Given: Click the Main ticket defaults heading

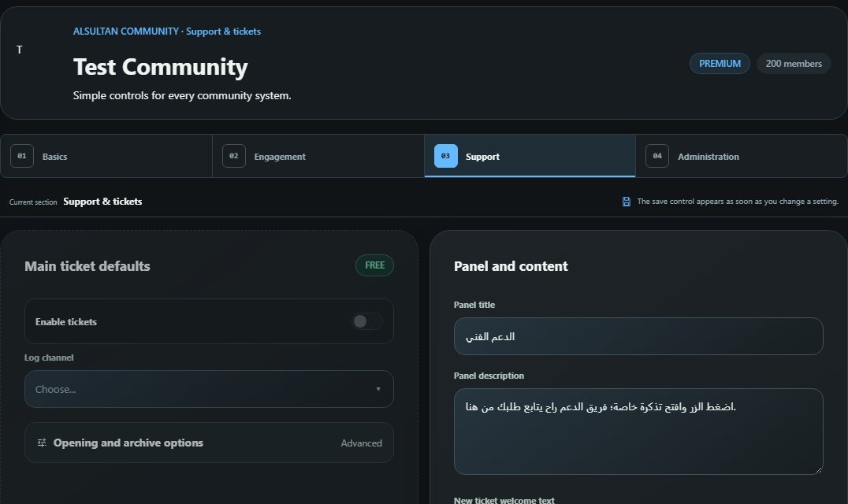Looking at the screenshot, I should pyautogui.click(x=87, y=265).
